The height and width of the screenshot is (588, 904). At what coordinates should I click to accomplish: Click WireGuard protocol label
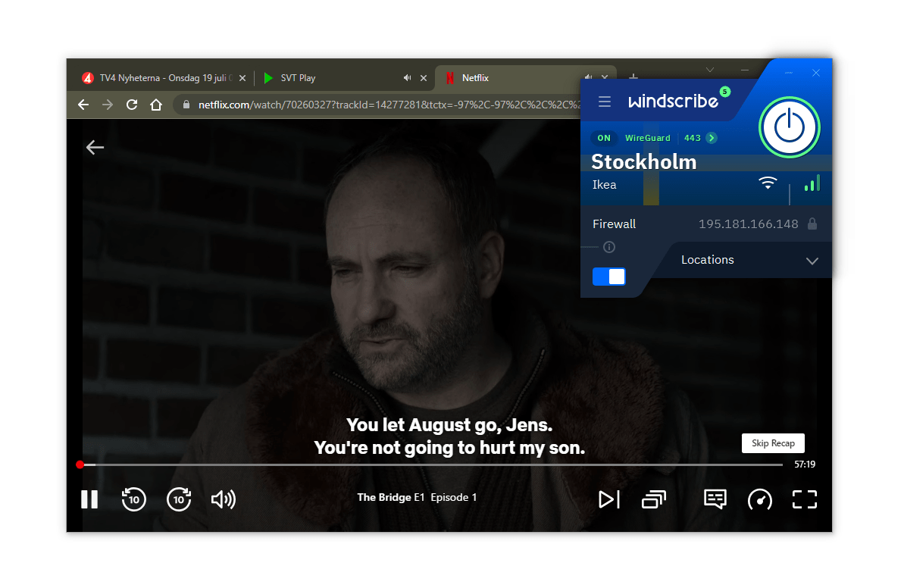(647, 138)
